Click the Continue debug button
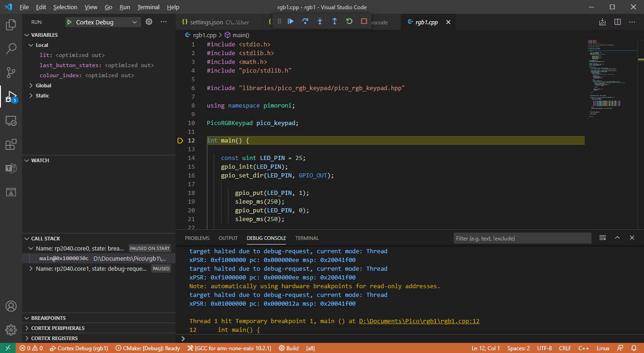The image size is (644, 353). click(291, 22)
